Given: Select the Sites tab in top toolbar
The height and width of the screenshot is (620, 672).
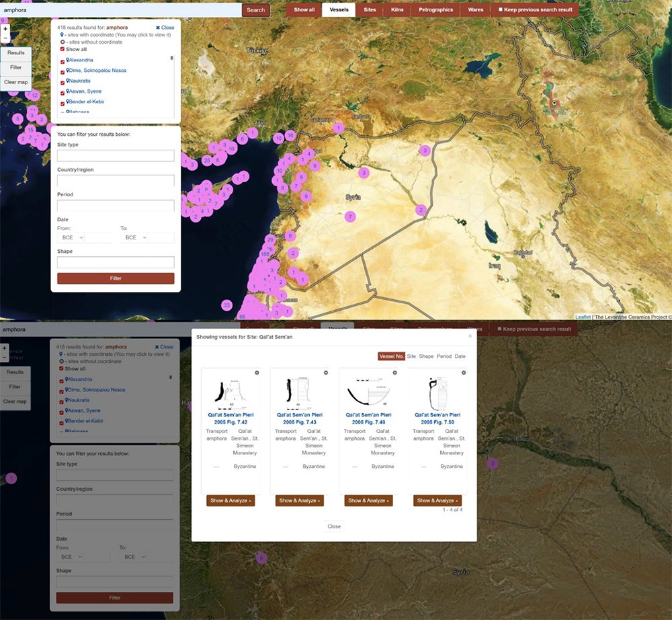Looking at the screenshot, I should 370,9.
